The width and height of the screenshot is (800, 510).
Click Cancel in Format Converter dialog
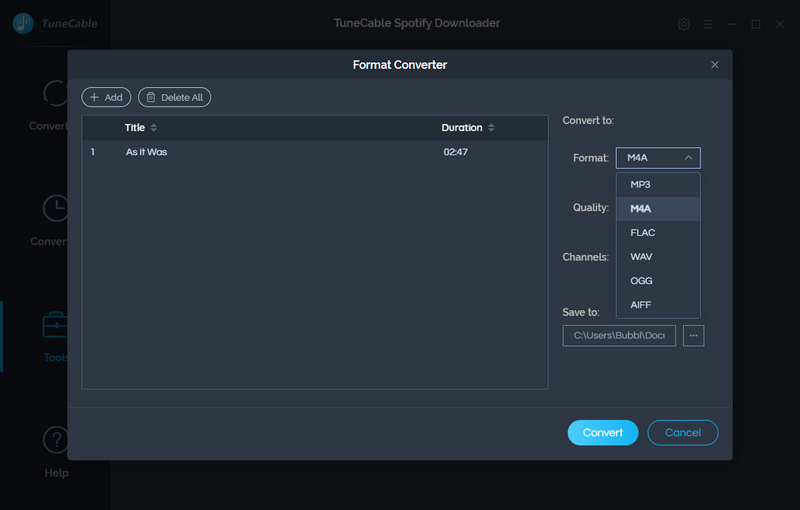pyautogui.click(x=683, y=432)
